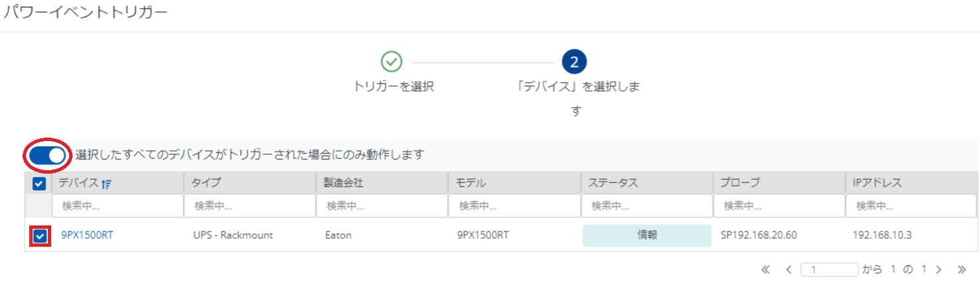The image size is (980, 282).
Task: Click the page number input box
Action: pos(830,269)
